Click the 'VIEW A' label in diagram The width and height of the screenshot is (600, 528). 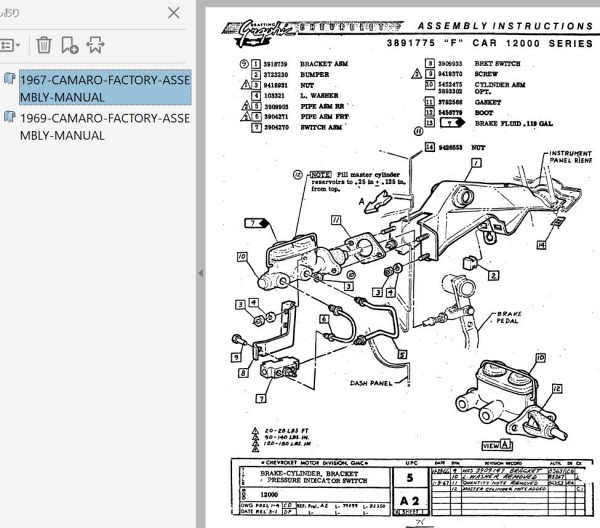[497, 445]
